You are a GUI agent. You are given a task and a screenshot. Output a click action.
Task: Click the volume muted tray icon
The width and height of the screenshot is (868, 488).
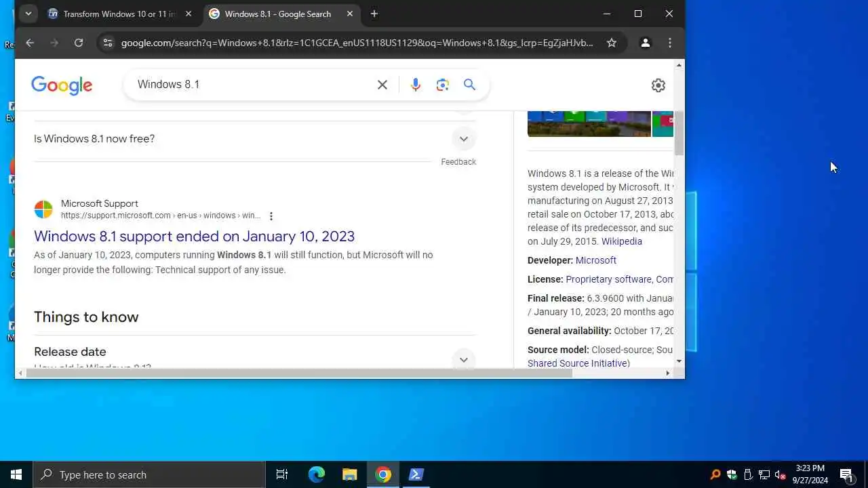click(x=781, y=474)
